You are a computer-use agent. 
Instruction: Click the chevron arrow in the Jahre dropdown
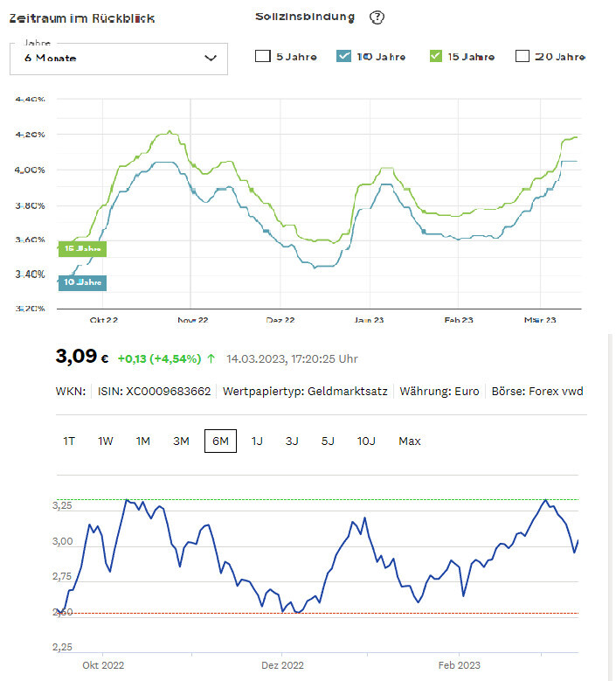(210, 58)
